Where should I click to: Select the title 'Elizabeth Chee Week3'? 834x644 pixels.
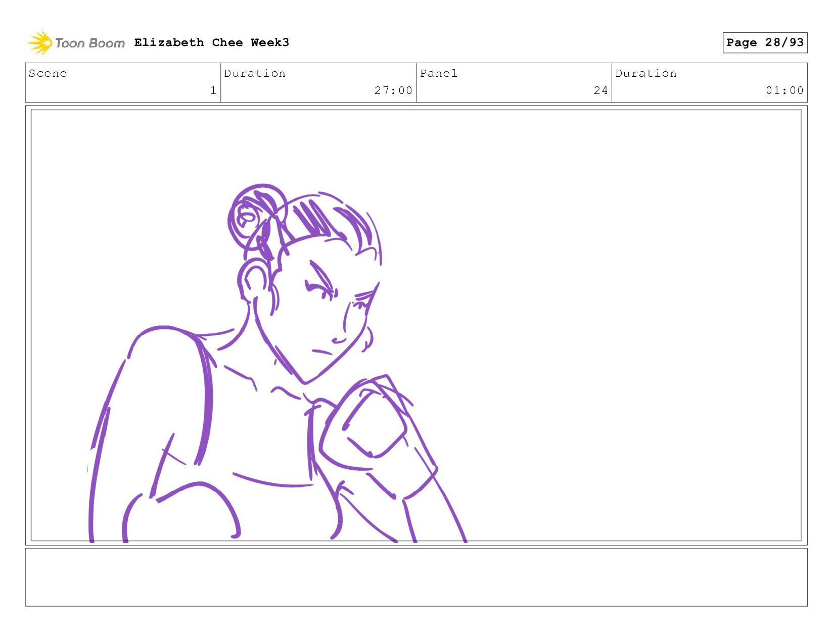pos(212,42)
